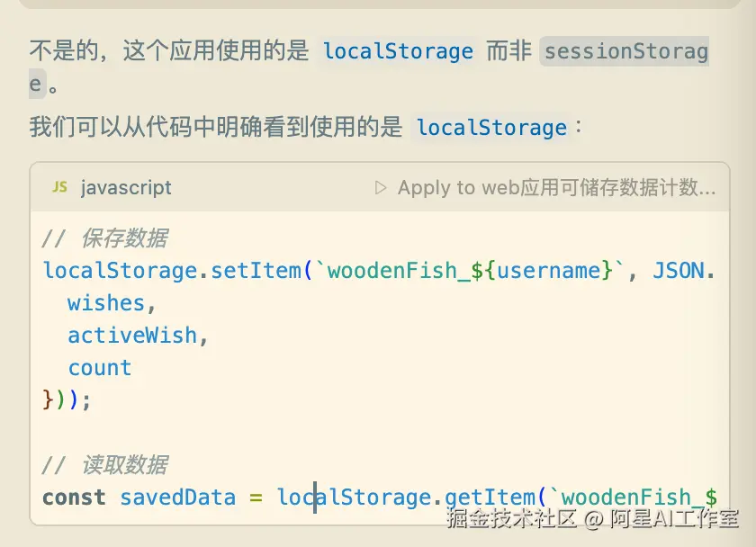Click the count property line
The height and width of the screenshot is (547, 756).
point(100,368)
